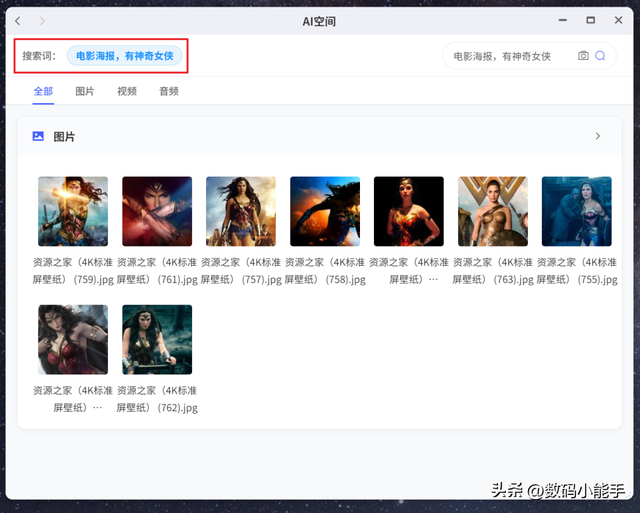
Task: Focus the search input field
Action: (508, 56)
